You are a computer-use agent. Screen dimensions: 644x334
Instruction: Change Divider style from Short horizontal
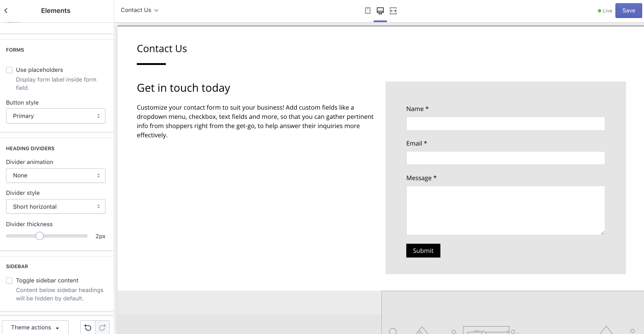click(x=55, y=206)
